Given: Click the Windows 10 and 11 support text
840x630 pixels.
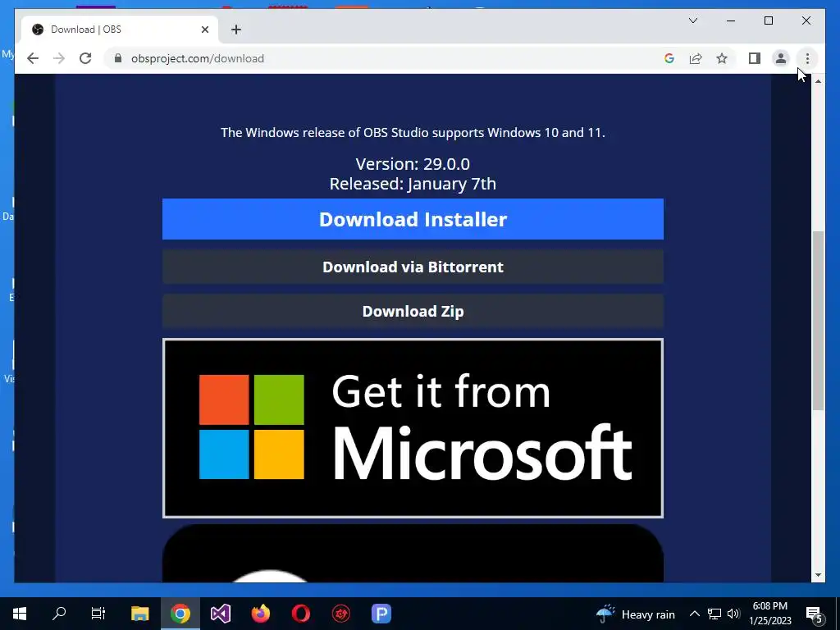Looking at the screenshot, I should (x=413, y=132).
